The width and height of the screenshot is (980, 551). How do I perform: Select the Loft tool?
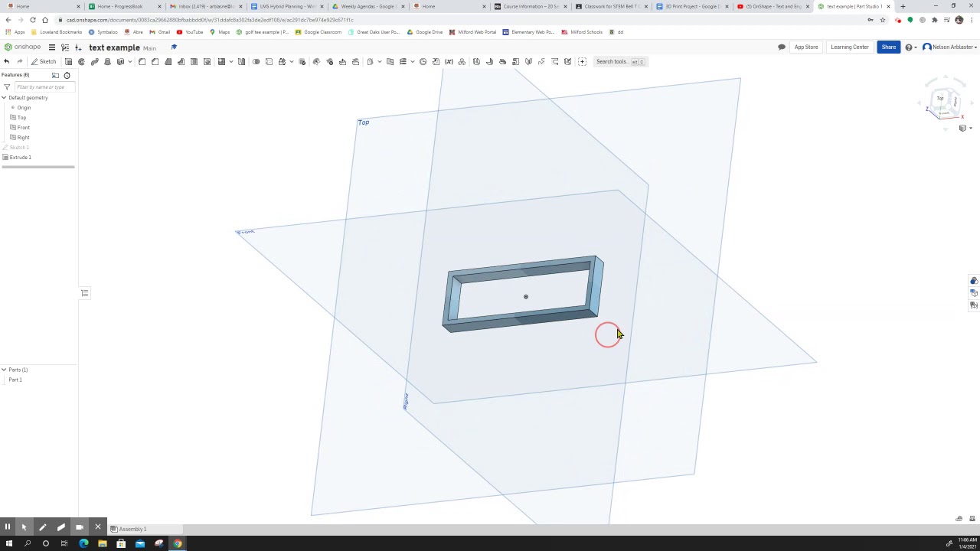click(x=108, y=61)
